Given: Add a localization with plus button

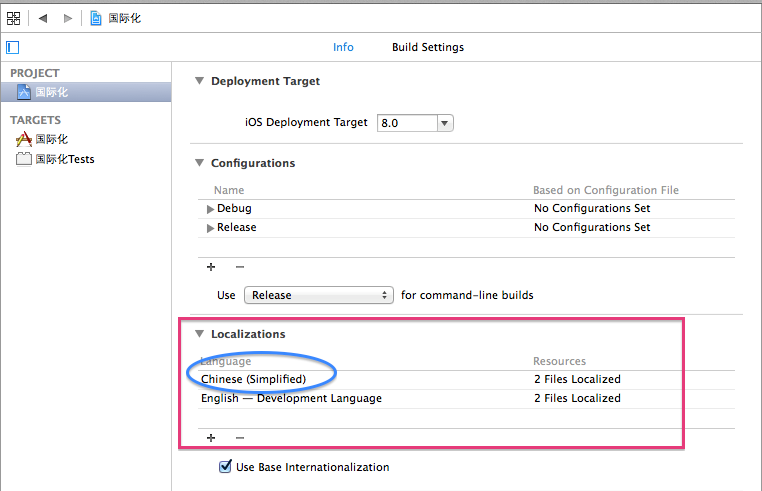Looking at the screenshot, I should pos(211,438).
